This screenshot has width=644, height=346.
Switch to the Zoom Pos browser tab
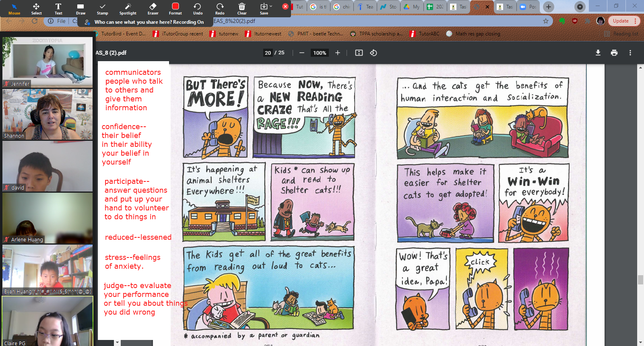(x=528, y=7)
